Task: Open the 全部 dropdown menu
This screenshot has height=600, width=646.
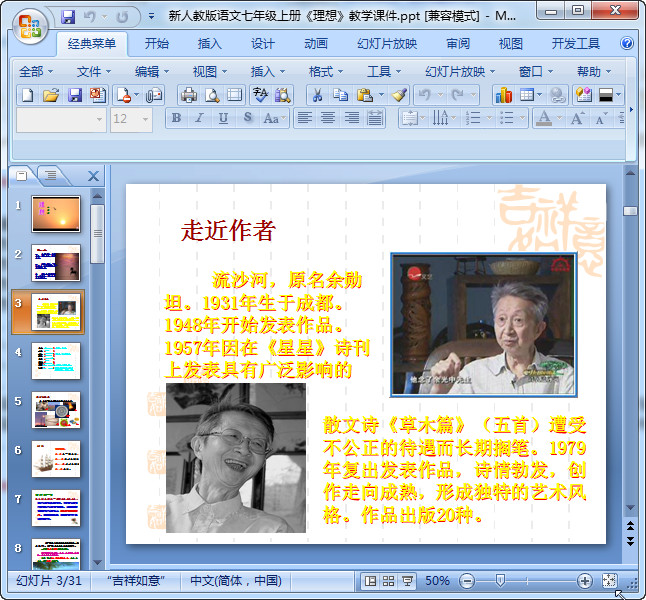Action: click(x=36, y=72)
